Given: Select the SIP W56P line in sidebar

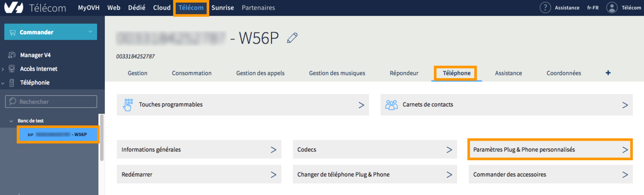Looking at the screenshot, I should (x=58, y=135).
